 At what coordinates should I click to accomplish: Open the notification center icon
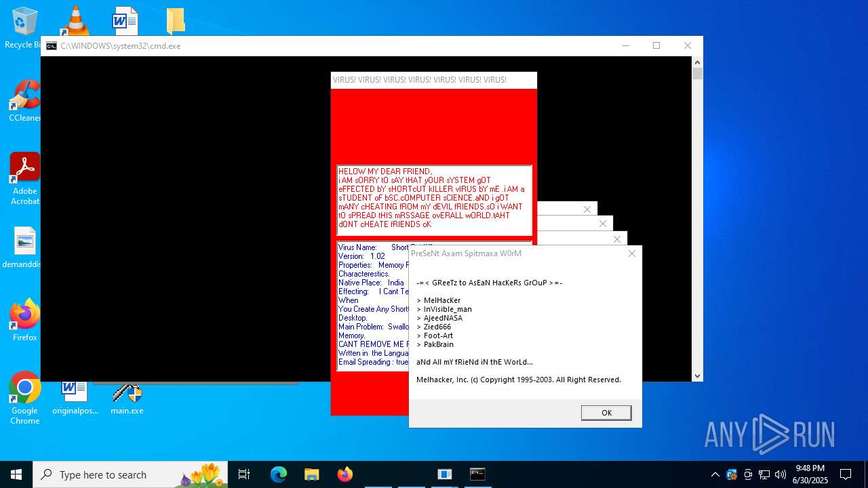coord(846,474)
